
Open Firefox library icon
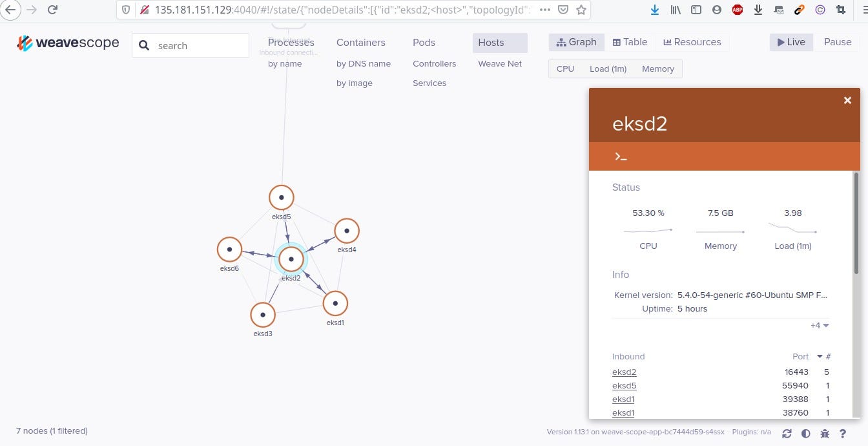tap(676, 10)
